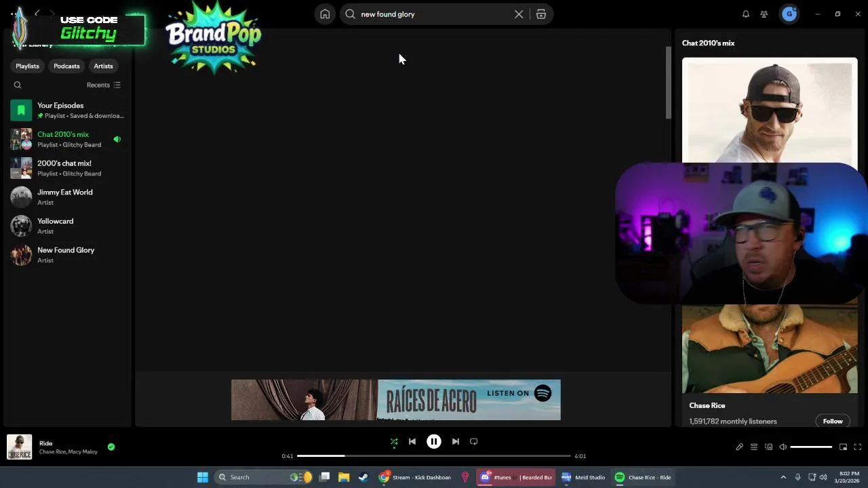Viewport: 868px width, 488px height.
Task: Open Steam from the taskbar
Action: (x=363, y=477)
